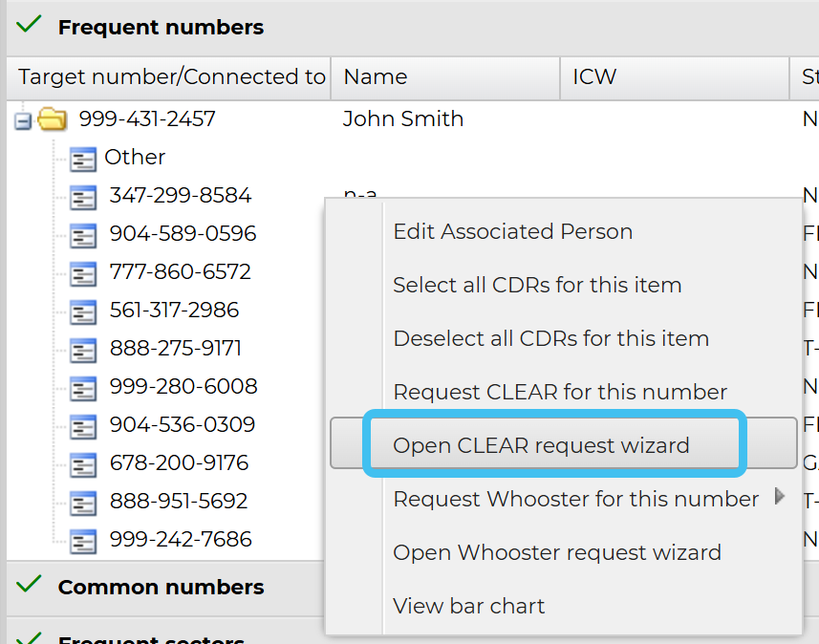Choose Open CLEAR request wizard
819x644 pixels.
coord(541,445)
